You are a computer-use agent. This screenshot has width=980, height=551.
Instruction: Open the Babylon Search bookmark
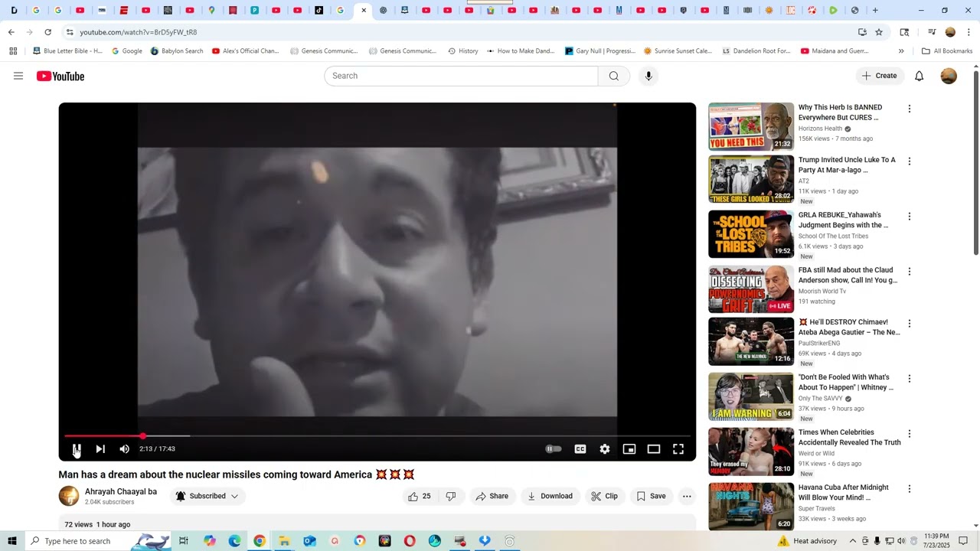[177, 51]
